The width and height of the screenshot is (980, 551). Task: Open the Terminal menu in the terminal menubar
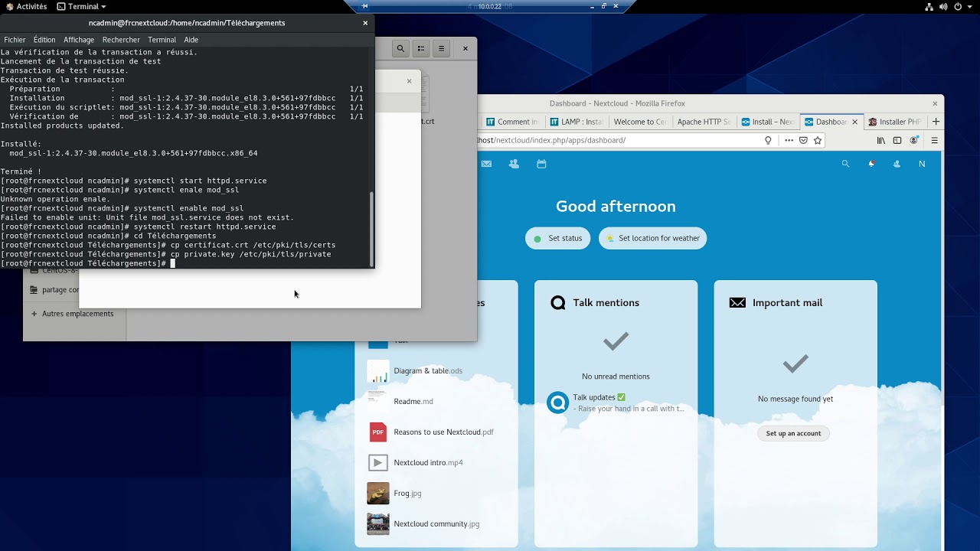tap(162, 40)
